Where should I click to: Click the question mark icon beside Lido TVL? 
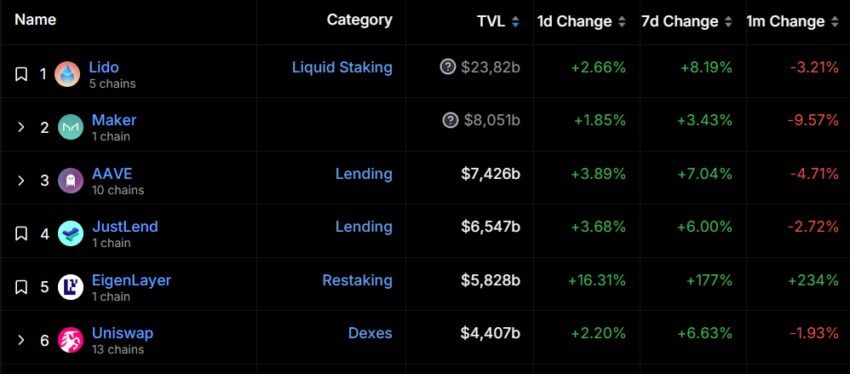point(448,67)
